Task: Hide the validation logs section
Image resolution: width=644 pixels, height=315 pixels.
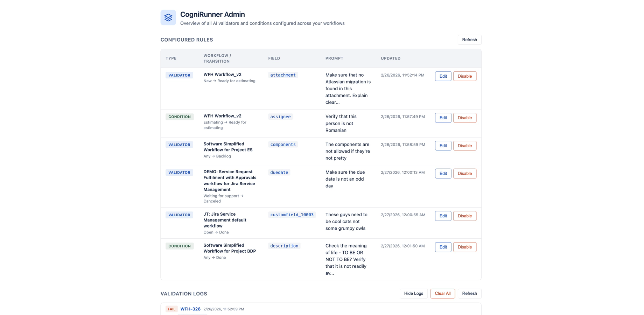Action: pyautogui.click(x=413, y=293)
